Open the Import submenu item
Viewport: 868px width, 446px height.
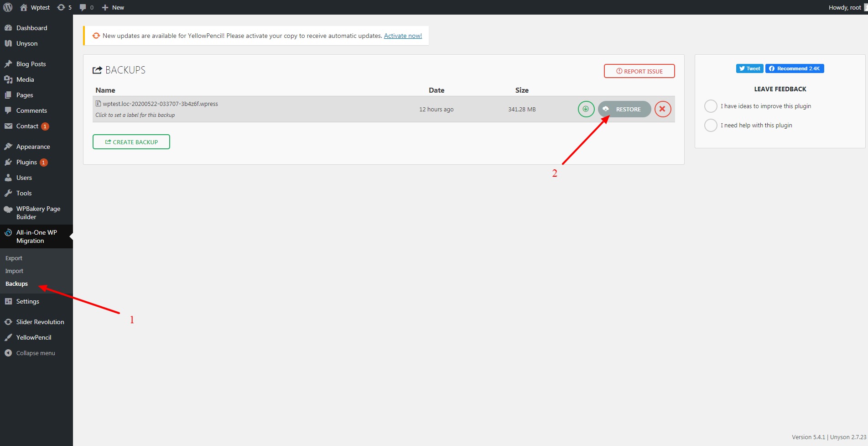click(x=14, y=271)
